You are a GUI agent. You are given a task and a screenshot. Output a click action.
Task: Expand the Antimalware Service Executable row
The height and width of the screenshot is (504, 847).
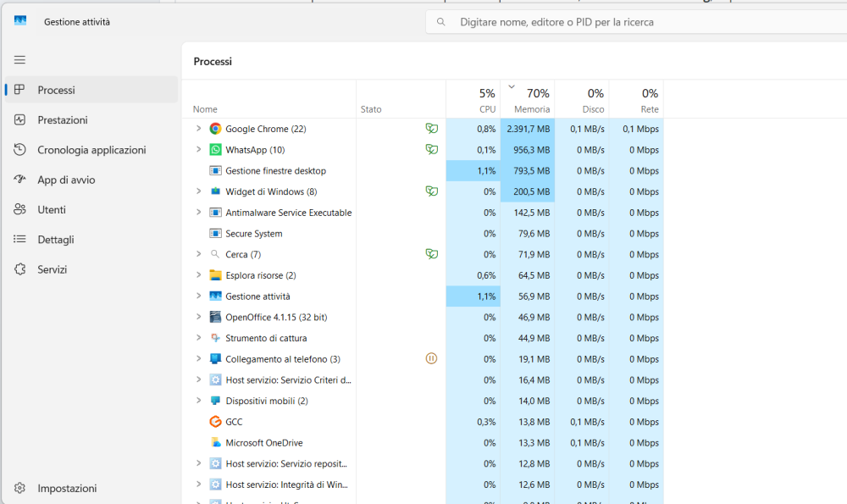point(198,213)
